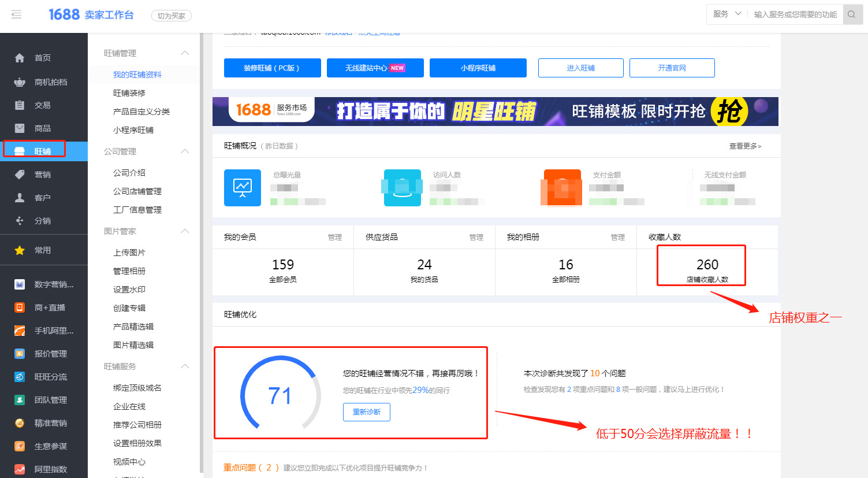Open the 生意参谋 app icon
This screenshot has height=478, width=868.
point(20,446)
